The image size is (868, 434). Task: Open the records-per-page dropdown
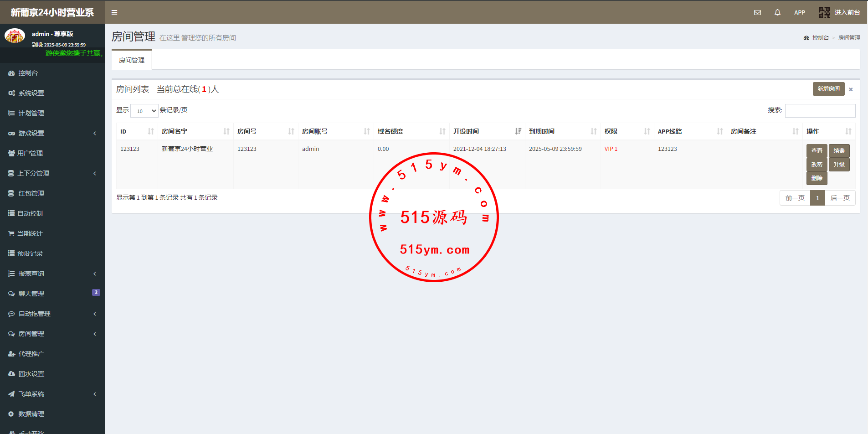144,111
